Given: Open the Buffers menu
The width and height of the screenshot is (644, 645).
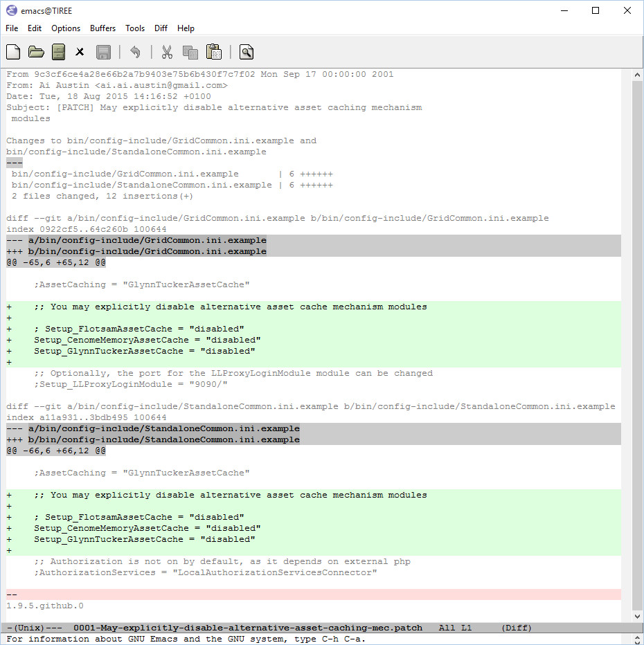Looking at the screenshot, I should coord(102,28).
